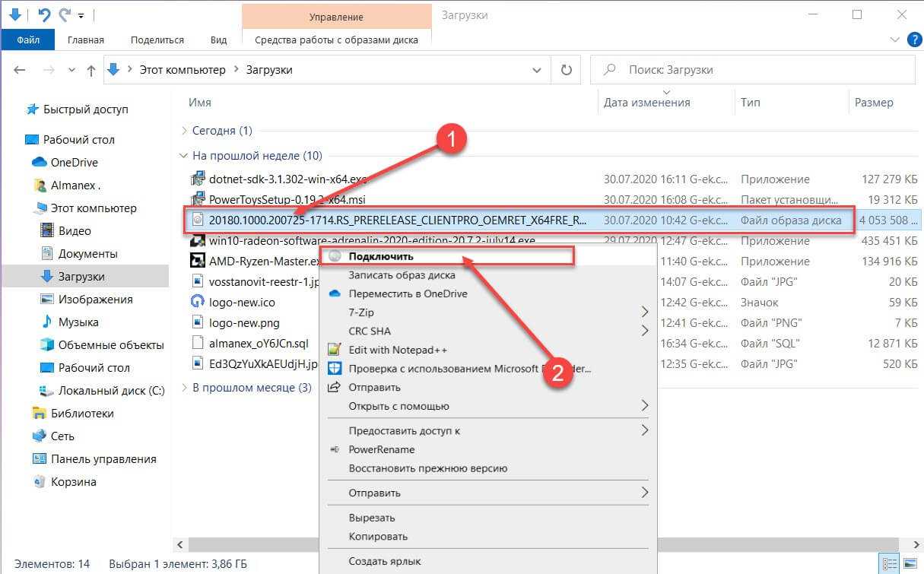The height and width of the screenshot is (574, 924).
Task: Select OneDrive in the sidebar
Action: pyautogui.click(x=74, y=163)
